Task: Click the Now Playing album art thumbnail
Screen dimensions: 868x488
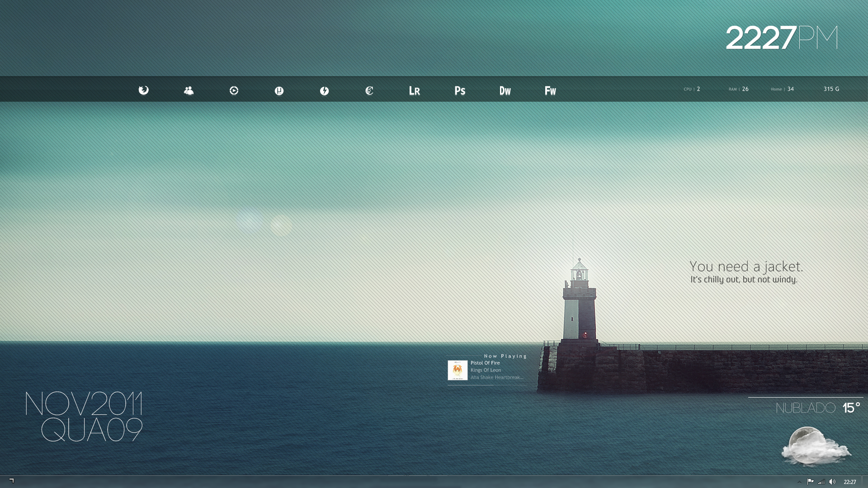Action: [x=458, y=370]
